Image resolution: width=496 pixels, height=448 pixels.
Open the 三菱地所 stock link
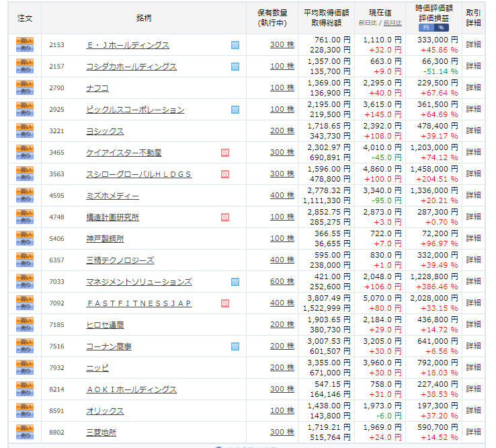101,433
